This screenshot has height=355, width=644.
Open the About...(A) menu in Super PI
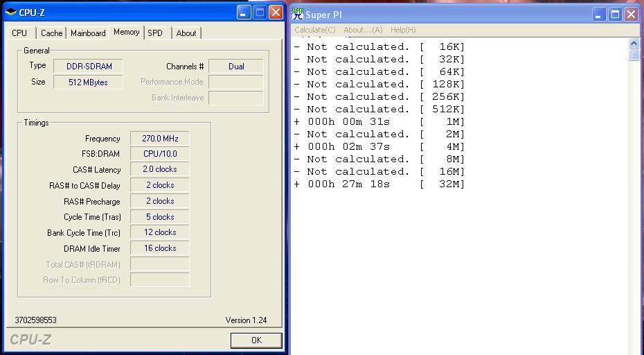(x=363, y=30)
